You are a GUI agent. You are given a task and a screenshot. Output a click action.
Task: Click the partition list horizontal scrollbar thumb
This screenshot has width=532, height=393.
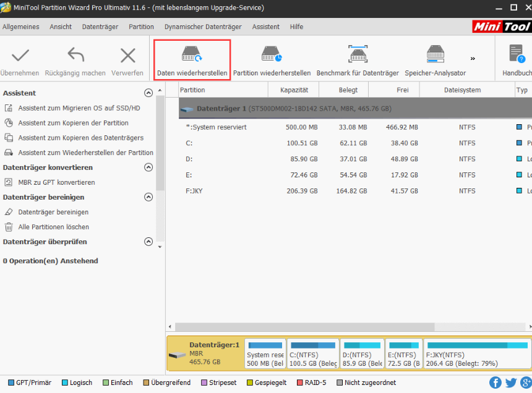pyautogui.click(x=304, y=327)
